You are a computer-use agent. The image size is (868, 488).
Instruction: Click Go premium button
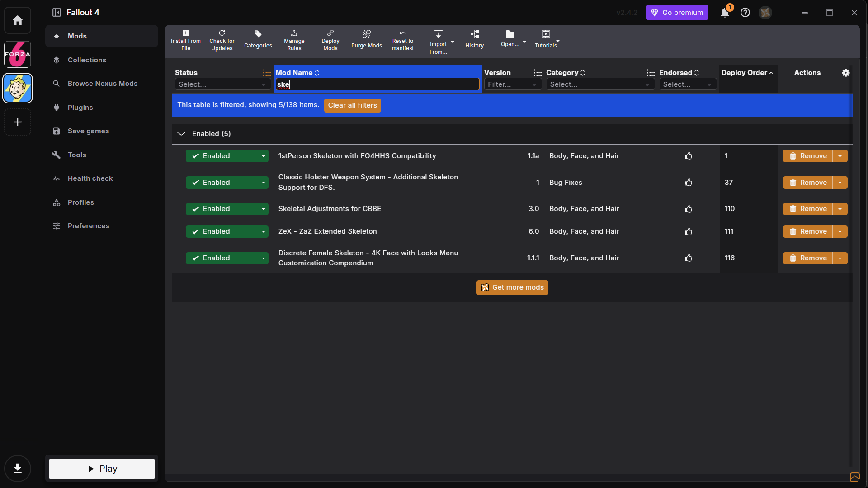pyautogui.click(x=677, y=13)
